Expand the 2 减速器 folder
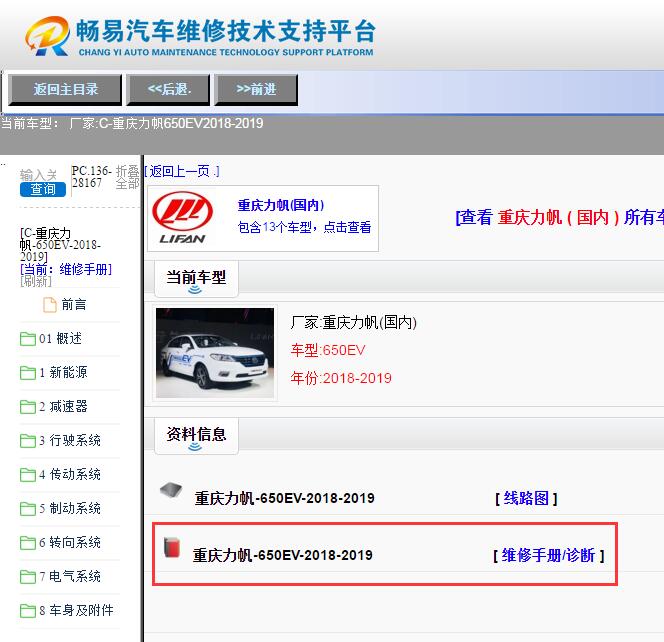The image size is (664, 642). coord(63,406)
